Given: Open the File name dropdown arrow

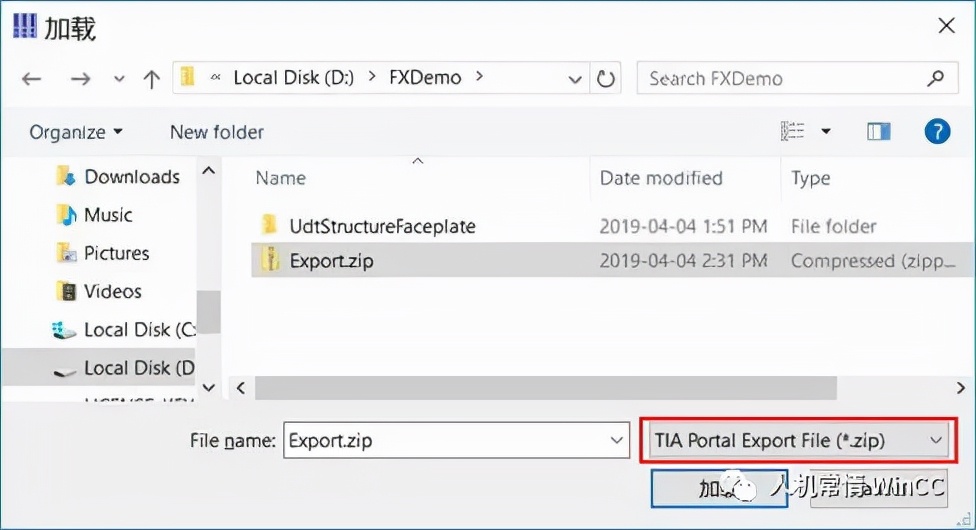Looking at the screenshot, I should coord(617,440).
